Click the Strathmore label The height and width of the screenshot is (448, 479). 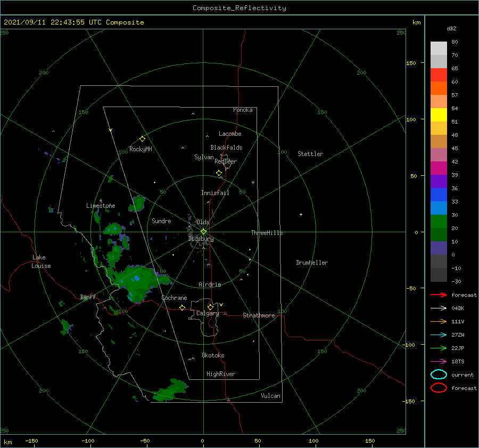pos(259,315)
